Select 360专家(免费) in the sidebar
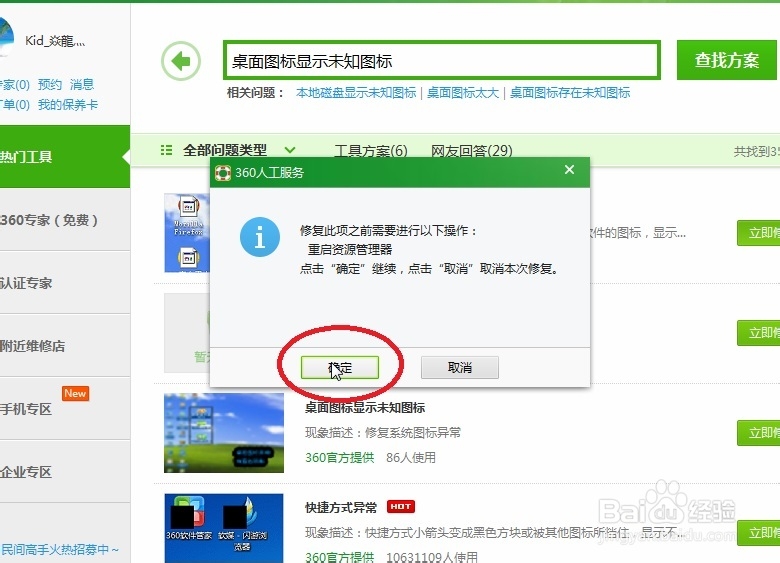This screenshot has height=563, width=780. [x=65, y=220]
